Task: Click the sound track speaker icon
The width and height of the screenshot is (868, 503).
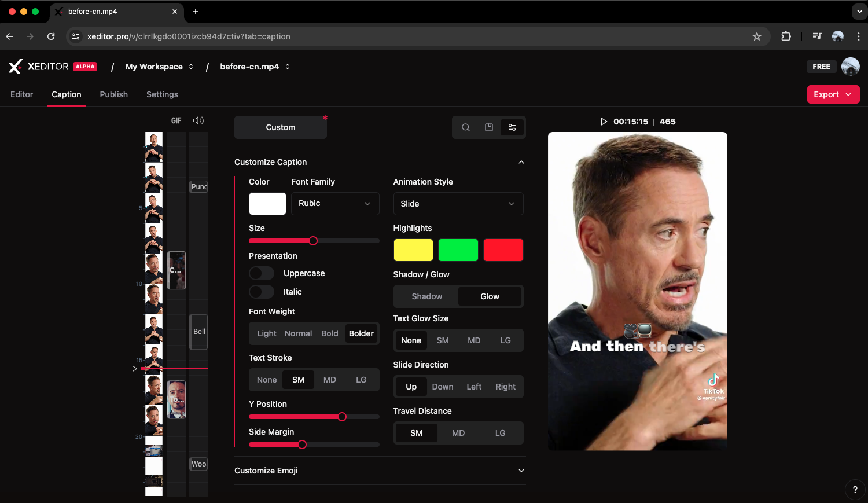Action: [198, 120]
